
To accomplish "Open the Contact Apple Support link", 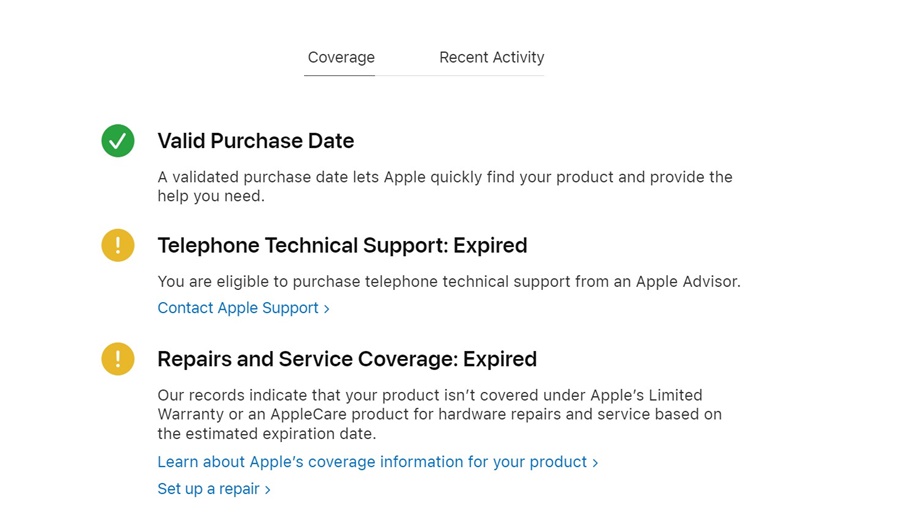I will click(238, 308).
